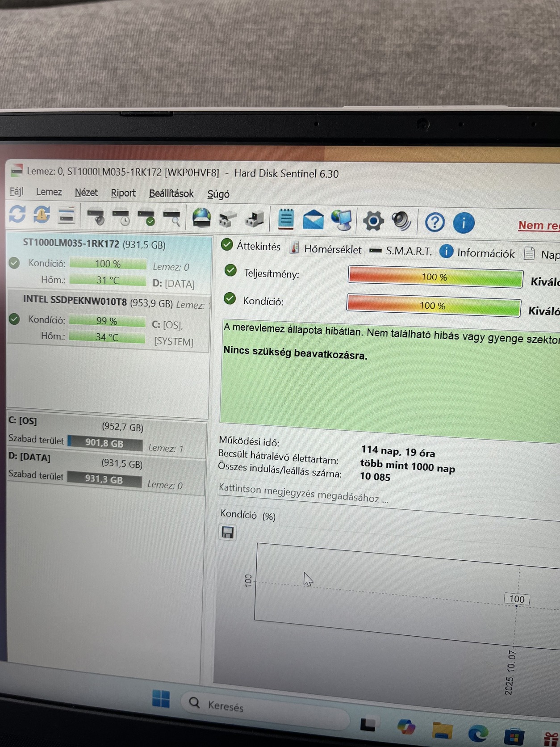560x747 pixels.
Task: Click the refresh disk status toolbar icon
Action: click(18, 214)
